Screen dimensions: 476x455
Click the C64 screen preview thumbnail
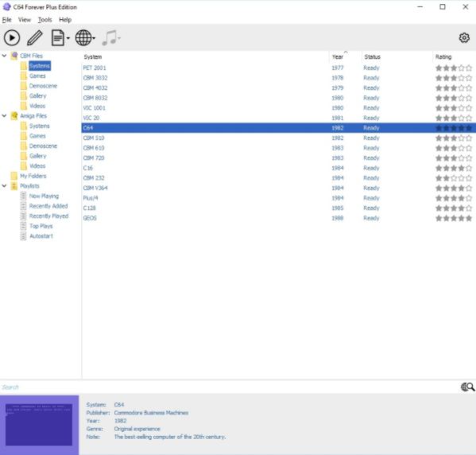pos(39,425)
